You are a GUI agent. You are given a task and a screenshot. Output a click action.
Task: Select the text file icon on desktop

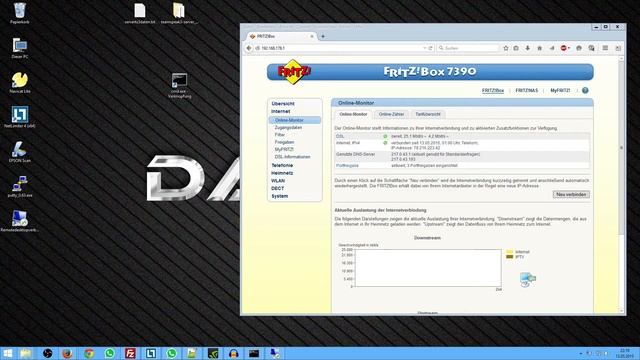point(140,13)
